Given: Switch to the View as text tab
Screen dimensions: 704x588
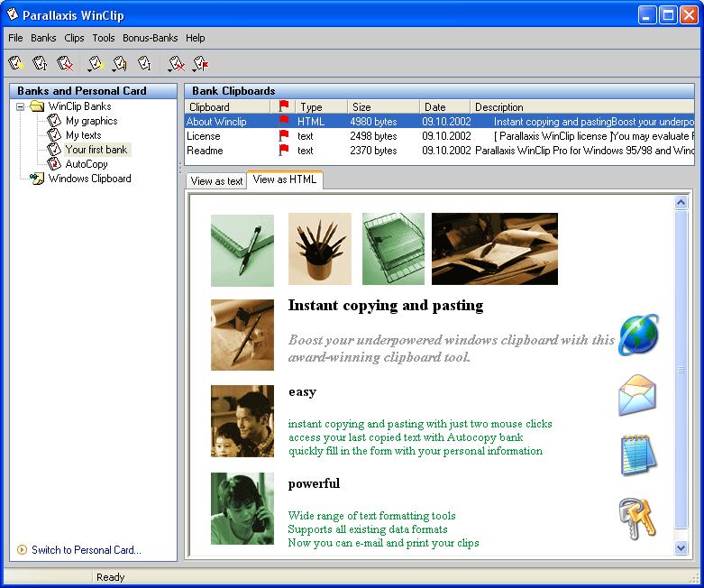Looking at the screenshot, I should point(216,181).
